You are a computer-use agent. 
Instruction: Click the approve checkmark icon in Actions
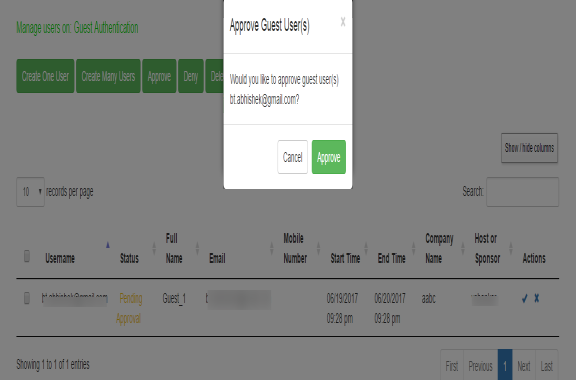pos(525,298)
